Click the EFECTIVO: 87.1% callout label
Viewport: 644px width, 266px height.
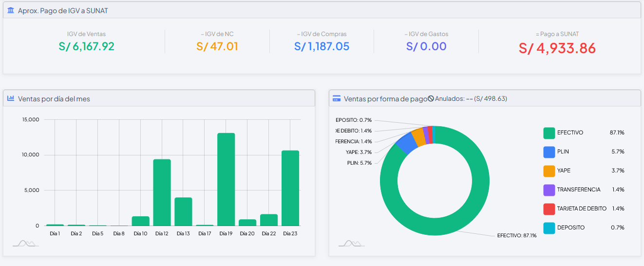517,236
